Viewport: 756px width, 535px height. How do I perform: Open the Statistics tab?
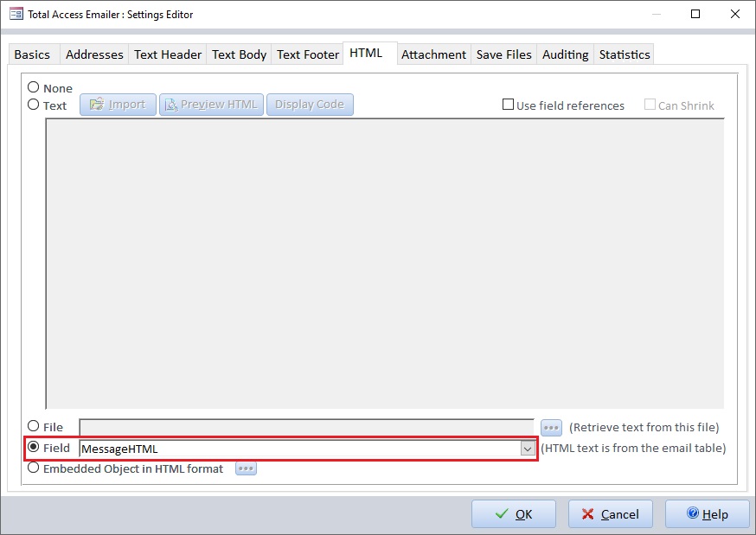625,54
